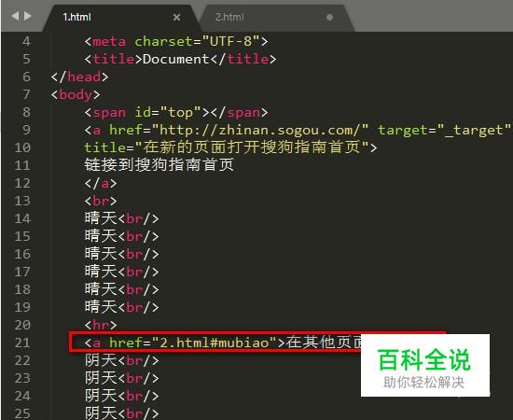Click line number 20 in gutter
513x420 pixels.
[22, 325]
